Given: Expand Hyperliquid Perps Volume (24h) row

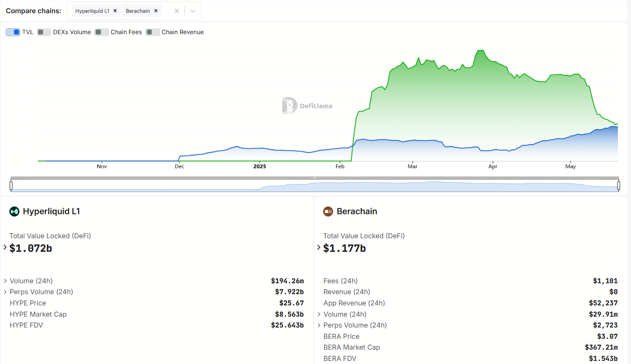Looking at the screenshot, I should click(x=5, y=292).
